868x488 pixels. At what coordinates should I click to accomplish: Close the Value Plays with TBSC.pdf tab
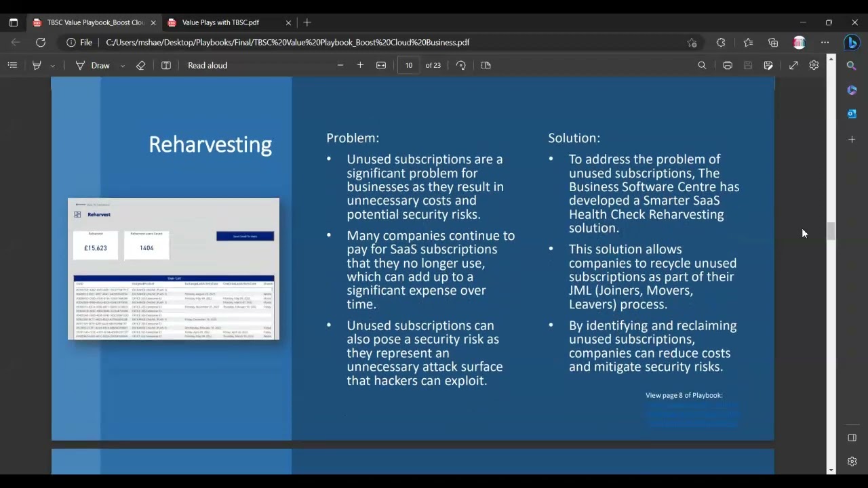coord(288,22)
